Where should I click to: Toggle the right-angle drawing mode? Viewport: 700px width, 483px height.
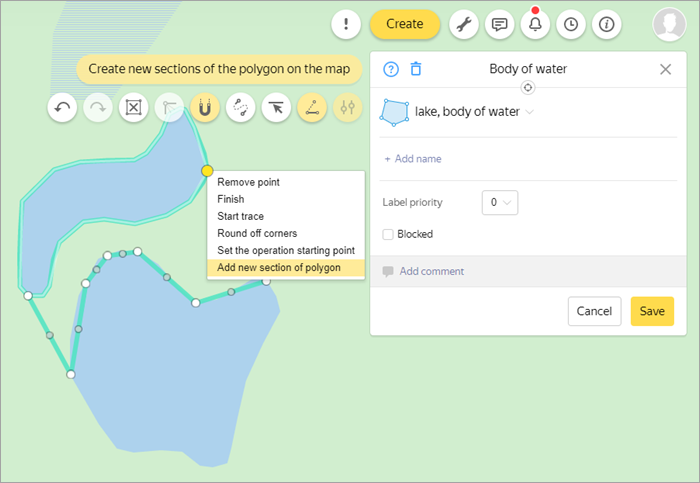pyautogui.click(x=169, y=108)
